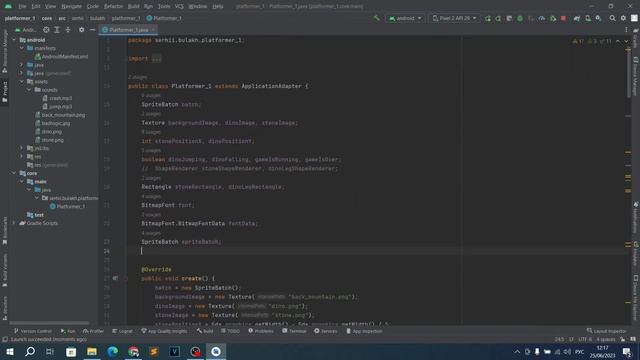Open IDE settings gear in top toolbar
The width and height of the screenshot is (640, 360).
pos(623,18)
